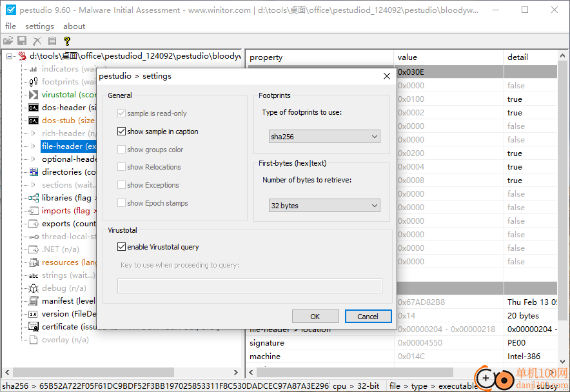Click the thread-local-storage icon
570x392 pixels.
point(34,237)
